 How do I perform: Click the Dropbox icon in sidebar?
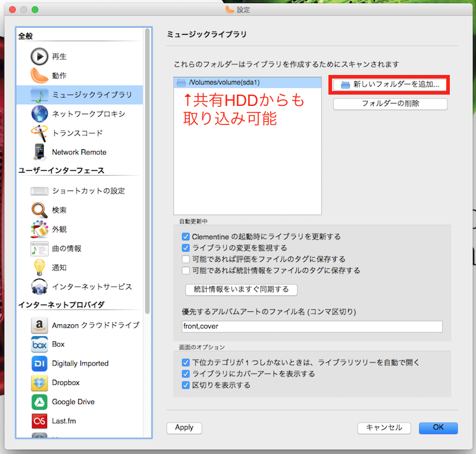click(x=39, y=383)
